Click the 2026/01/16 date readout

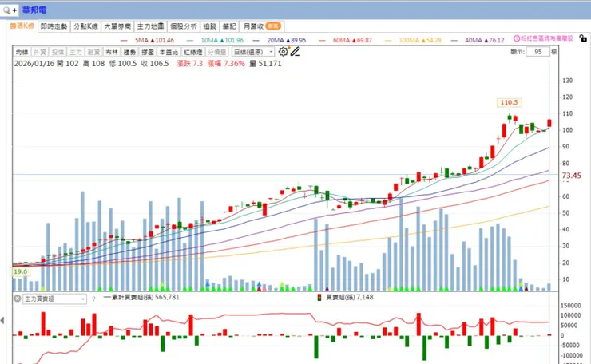34,64
